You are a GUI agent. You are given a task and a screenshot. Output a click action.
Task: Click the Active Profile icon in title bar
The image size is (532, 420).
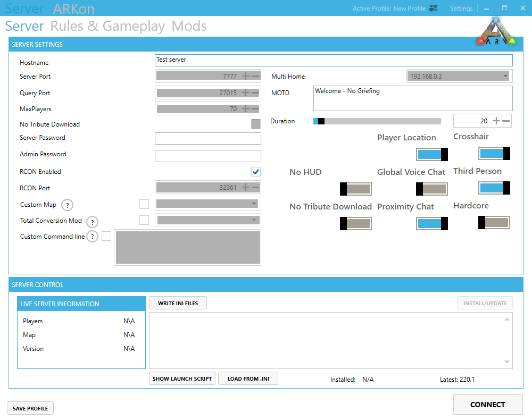pyautogui.click(x=433, y=9)
